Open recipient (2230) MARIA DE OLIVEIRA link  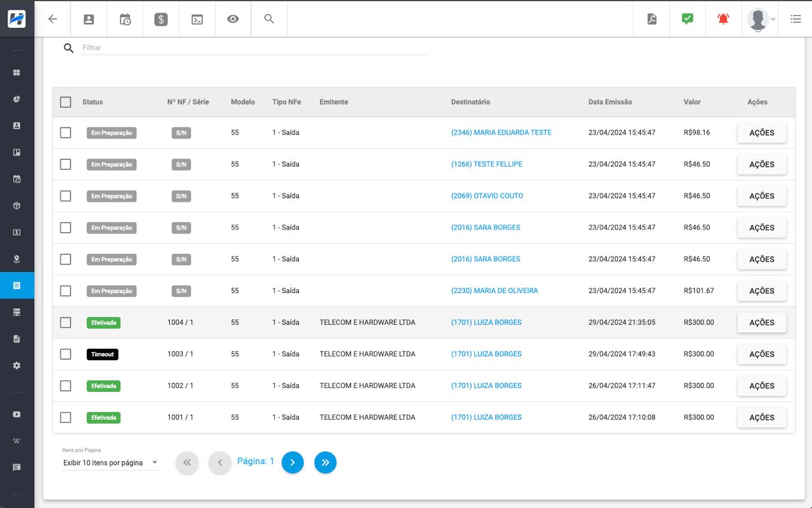coord(494,291)
